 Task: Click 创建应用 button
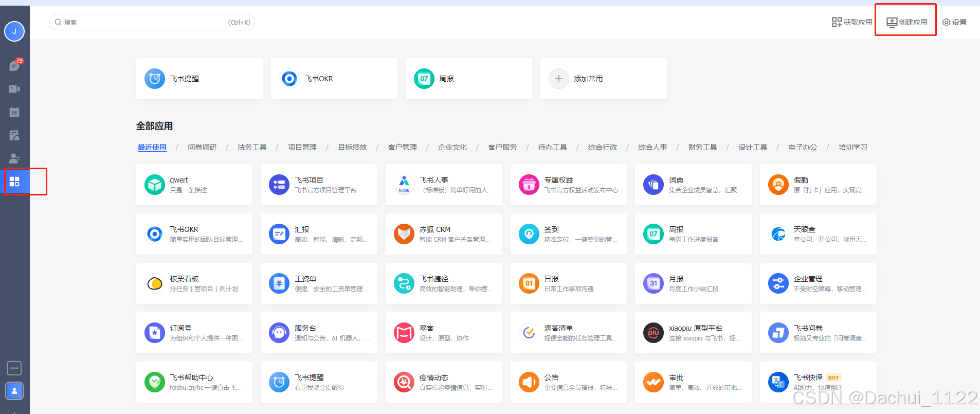907,22
